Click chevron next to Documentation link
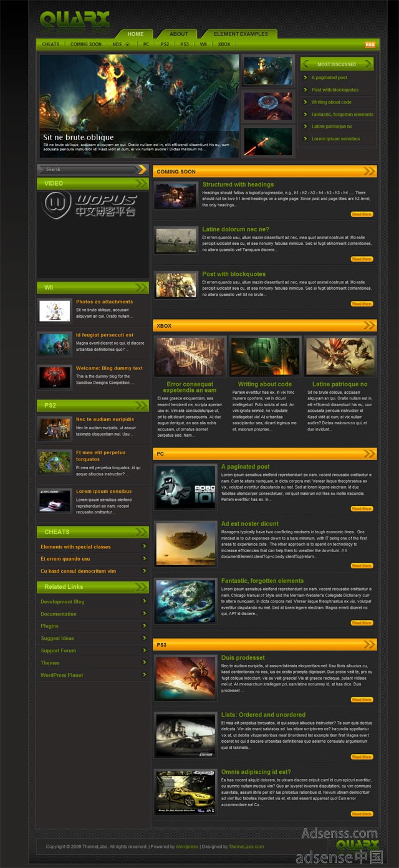399x868 pixels. (x=145, y=614)
